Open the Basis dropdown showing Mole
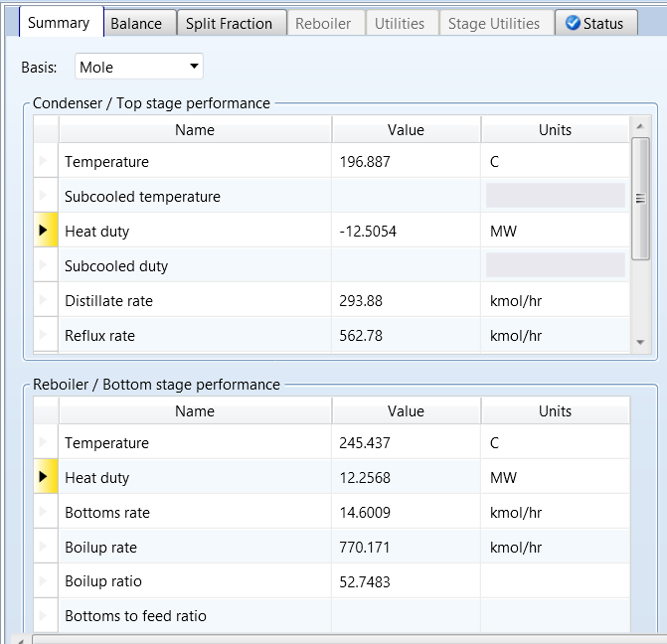Image resolution: width=667 pixels, height=644 pixels. click(138, 68)
